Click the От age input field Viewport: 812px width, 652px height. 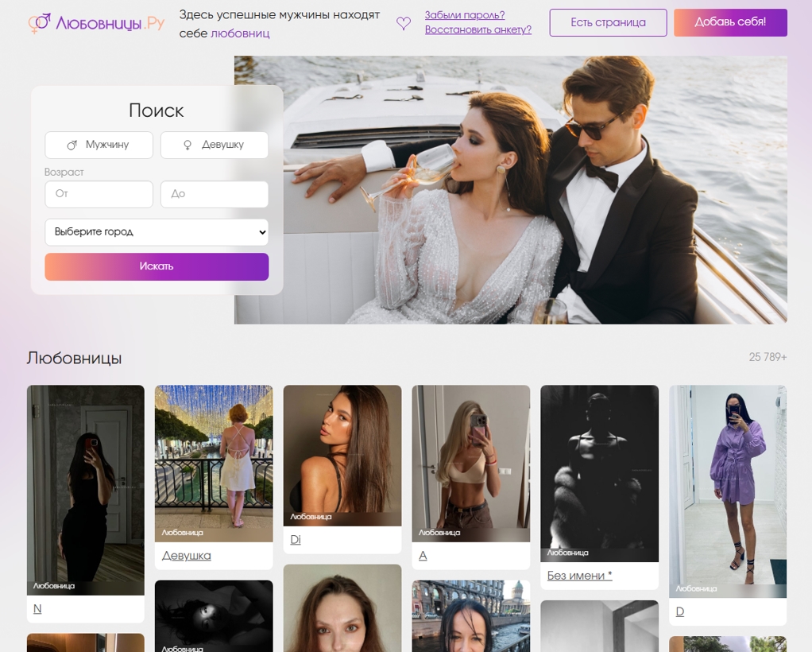[99, 194]
